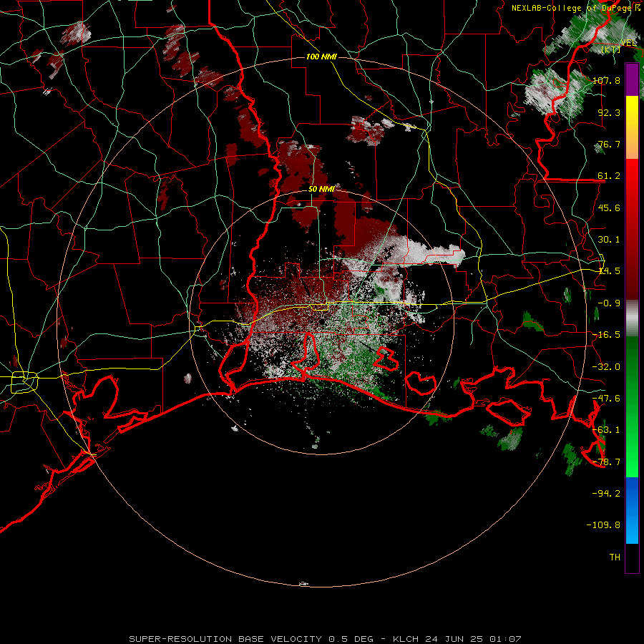The image size is (644, 644).
Task: Click the -109.8 velocity scale label
Action: click(x=603, y=525)
